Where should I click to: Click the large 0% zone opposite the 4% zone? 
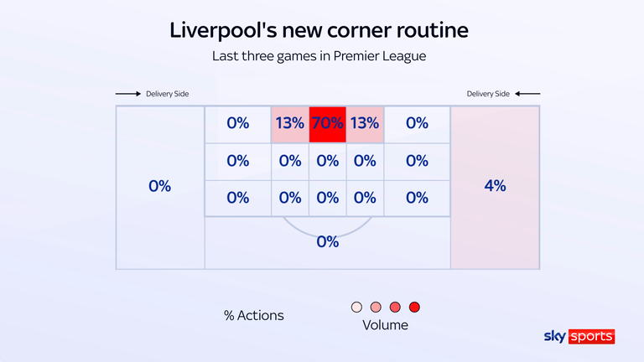click(160, 186)
